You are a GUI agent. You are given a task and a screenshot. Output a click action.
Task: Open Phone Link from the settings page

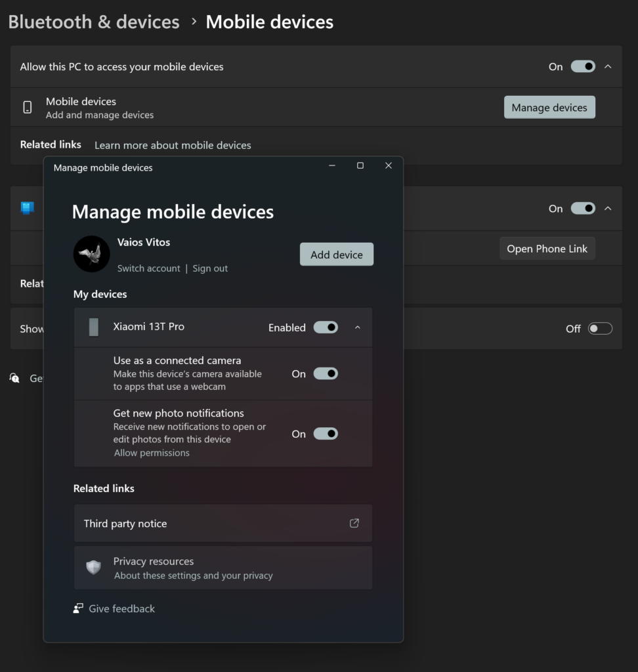pos(547,248)
